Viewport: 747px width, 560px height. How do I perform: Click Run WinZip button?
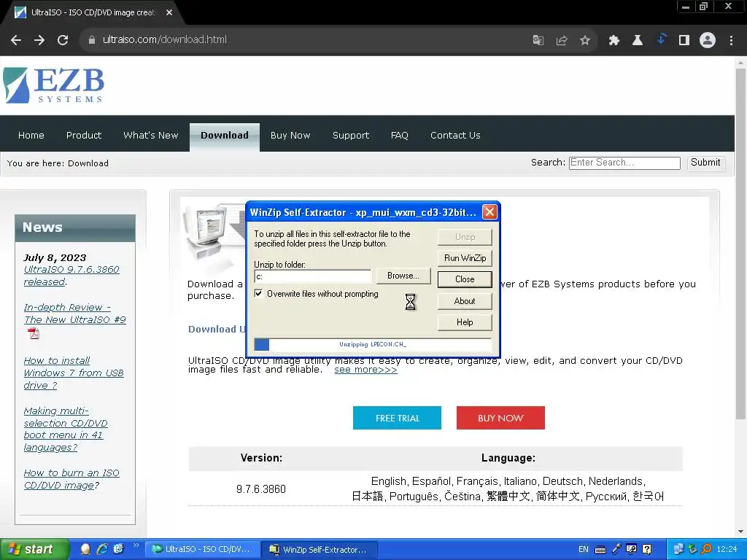pyautogui.click(x=465, y=258)
